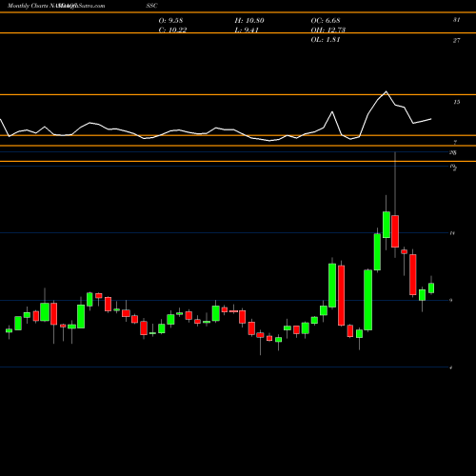Click the '15' indicator axis label
Screen dimensions: 476x476
click(456, 102)
